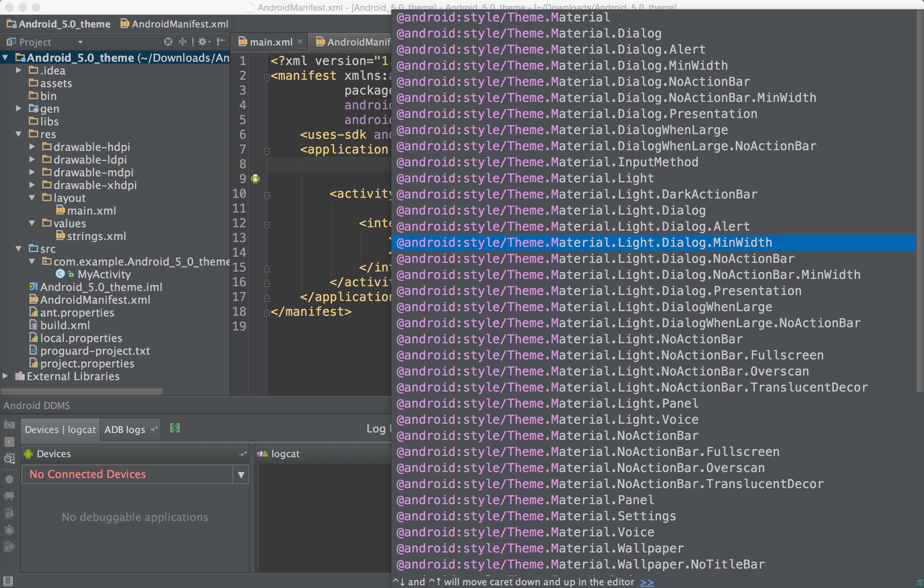924x588 pixels.
Task: Open the Project view type dropdown
Action: 80,42
